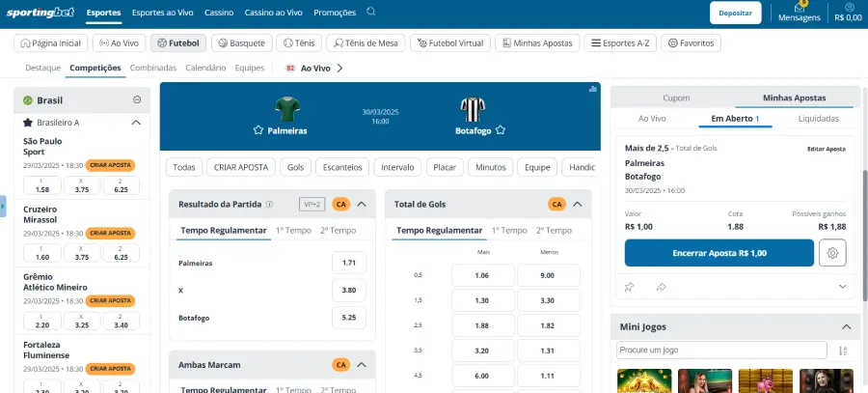Open first Mini Jogos game thumbnail
This screenshot has width=868, height=393.
pyautogui.click(x=644, y=380)
